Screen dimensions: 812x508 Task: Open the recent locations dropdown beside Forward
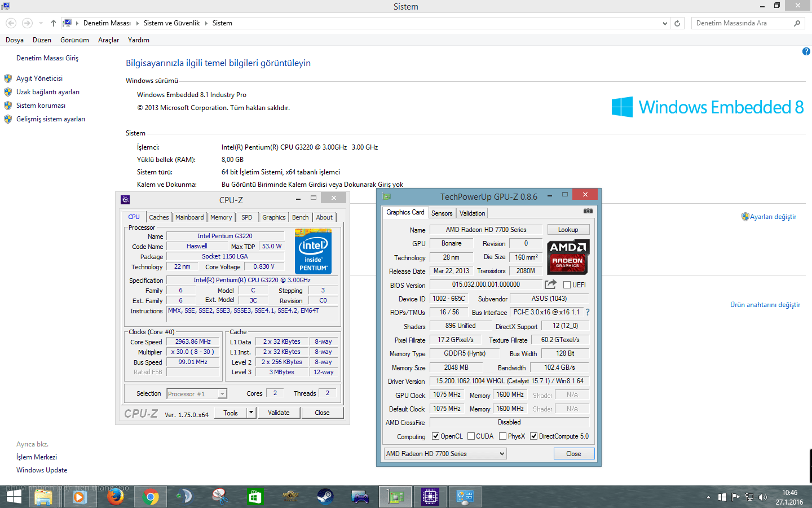[41, 23]
